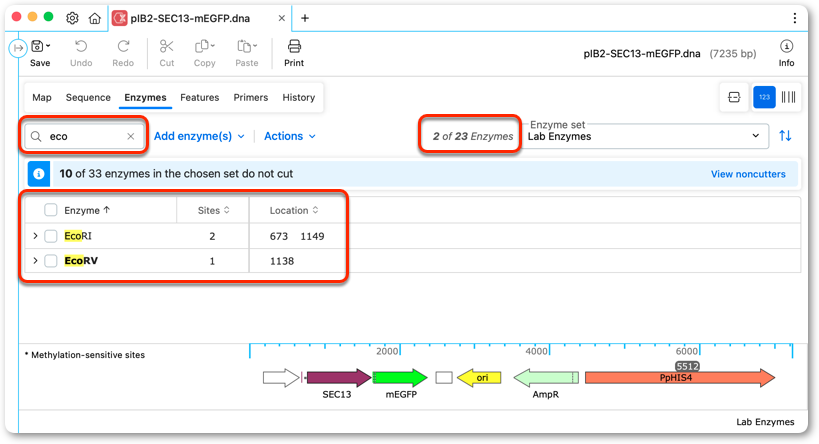Switch to the History tab
This screenshot has width=819, height=444.
pyautogui.click(x=299, y=97)
